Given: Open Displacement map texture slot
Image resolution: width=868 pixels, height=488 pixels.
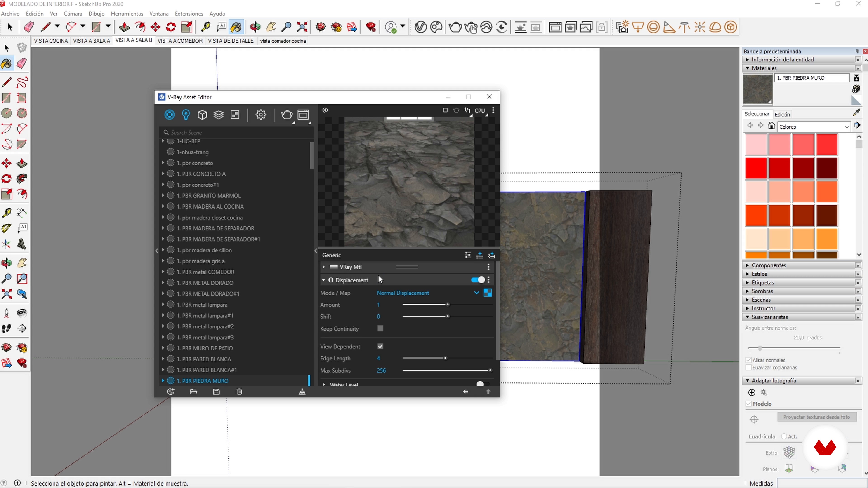Looking at the screenshot, I should 488,293.
